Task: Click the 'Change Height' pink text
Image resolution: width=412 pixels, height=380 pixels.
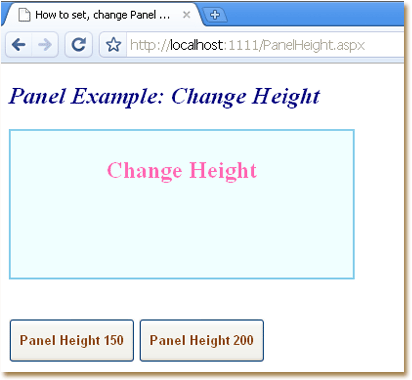Action: pyautogui.click(x=182, y=171)
